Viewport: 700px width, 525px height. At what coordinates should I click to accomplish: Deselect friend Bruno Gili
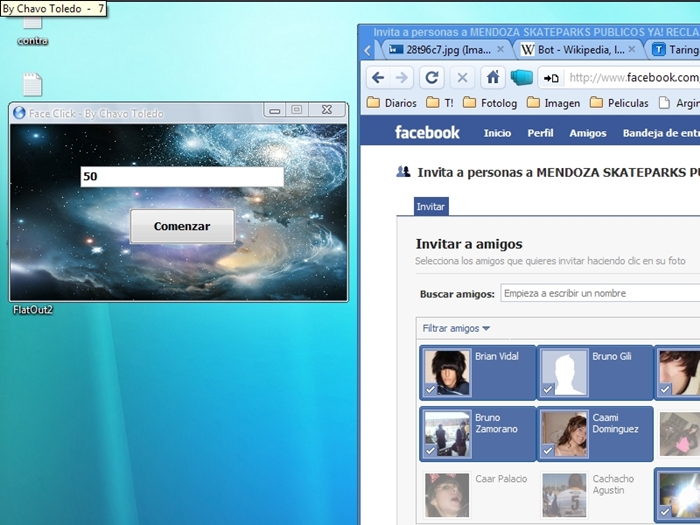pos(595,372)
